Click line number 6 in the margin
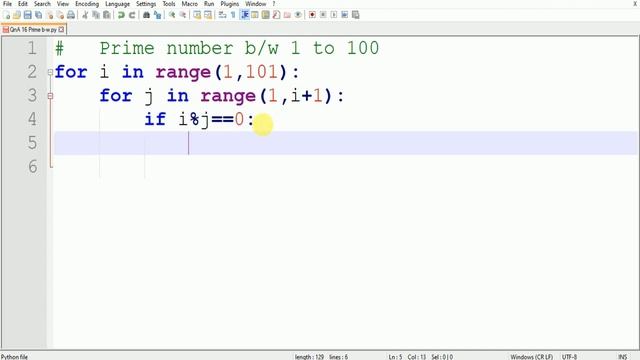The image size is (640, 360). coord(33,167)
